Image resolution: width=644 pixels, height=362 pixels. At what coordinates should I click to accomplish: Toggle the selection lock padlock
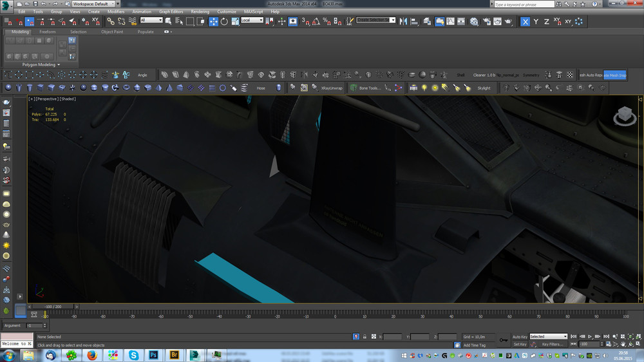(x=365, y=337)
